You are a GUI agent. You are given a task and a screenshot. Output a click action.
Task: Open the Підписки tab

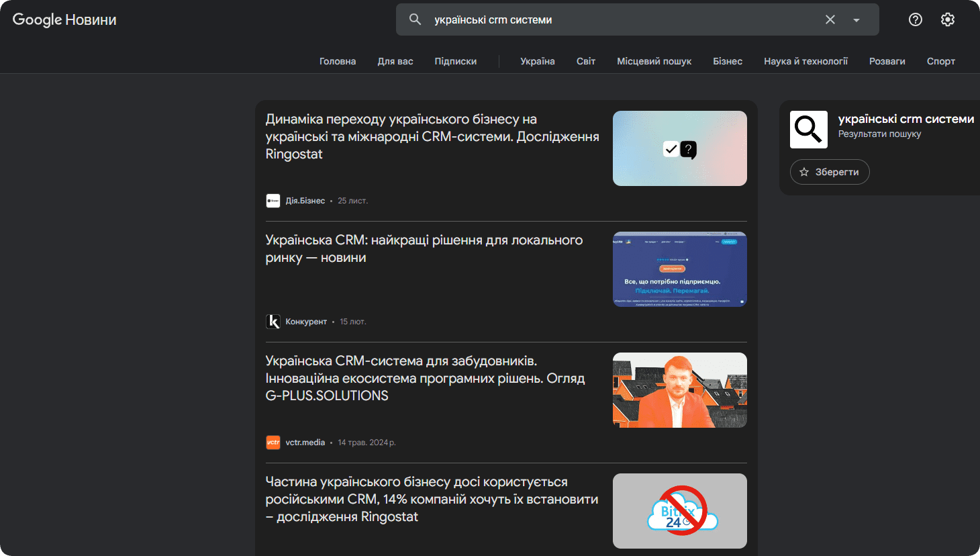point(456,61)
